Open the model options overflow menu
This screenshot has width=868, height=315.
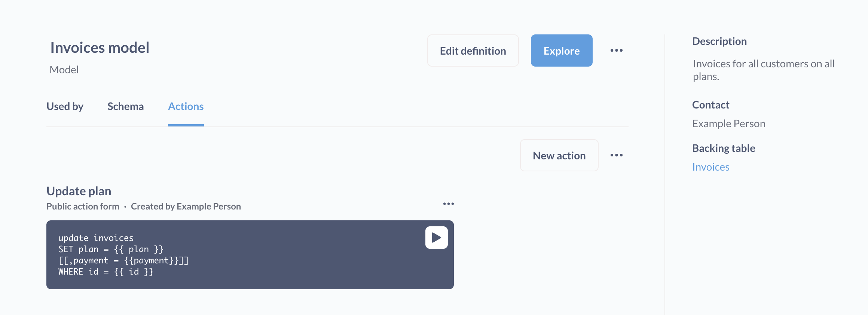616,50
